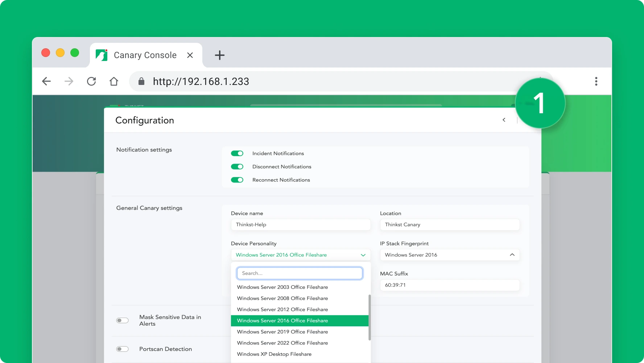Open the browser home icon
Image resolution: width=644 pixels, height=363 pixels.
click(114, 81)
